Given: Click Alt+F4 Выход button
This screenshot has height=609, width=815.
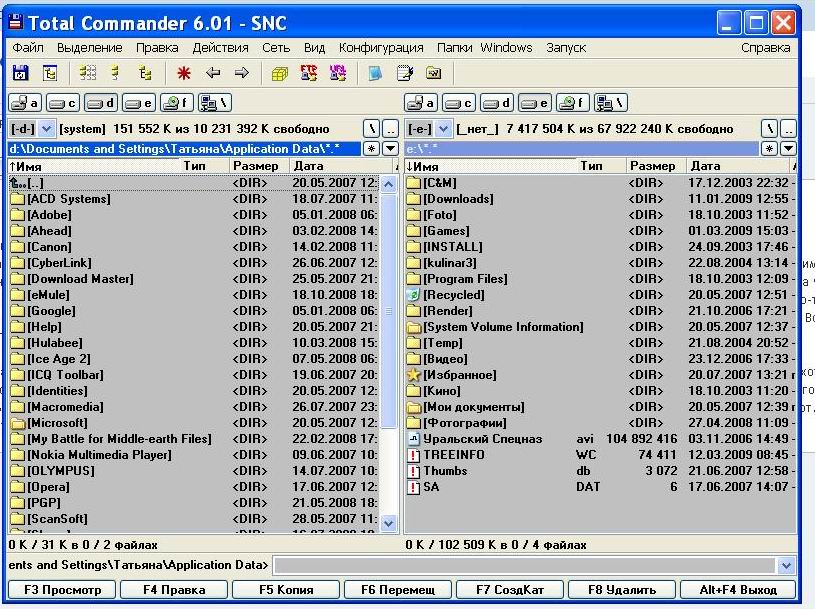Looking at the screenshot, I should coord(738,590).
